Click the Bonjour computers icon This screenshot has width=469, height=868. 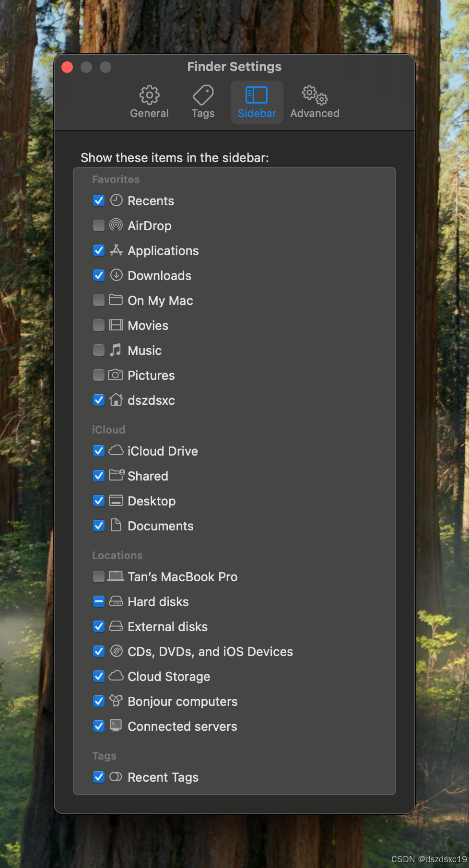pos(116,701)
